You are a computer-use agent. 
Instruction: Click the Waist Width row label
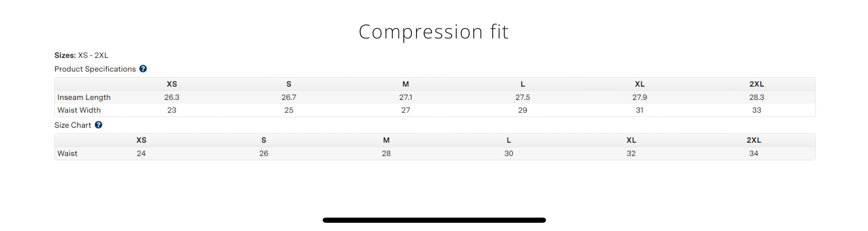click(79, 110)
